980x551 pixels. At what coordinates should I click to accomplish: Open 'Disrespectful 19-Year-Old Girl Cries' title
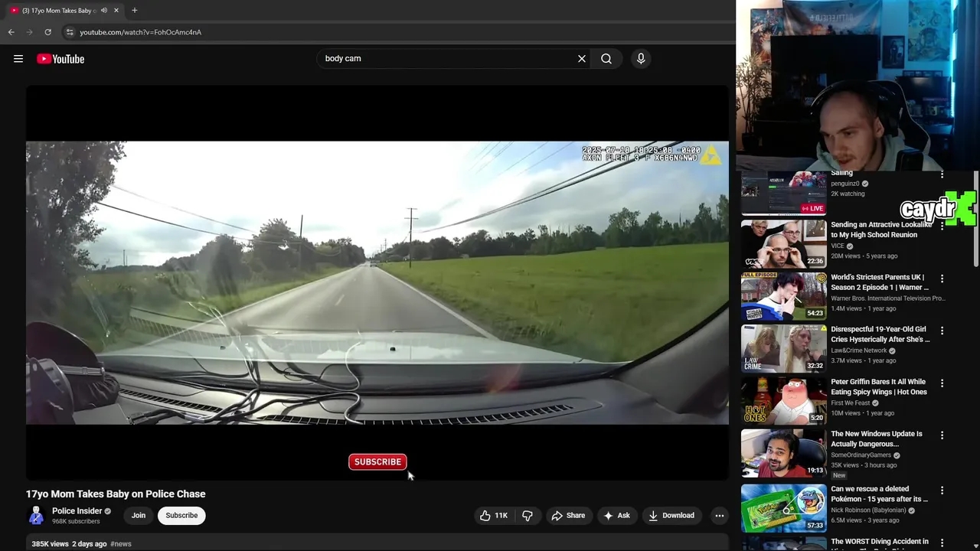pyautogui.click(x=880, y=334)
